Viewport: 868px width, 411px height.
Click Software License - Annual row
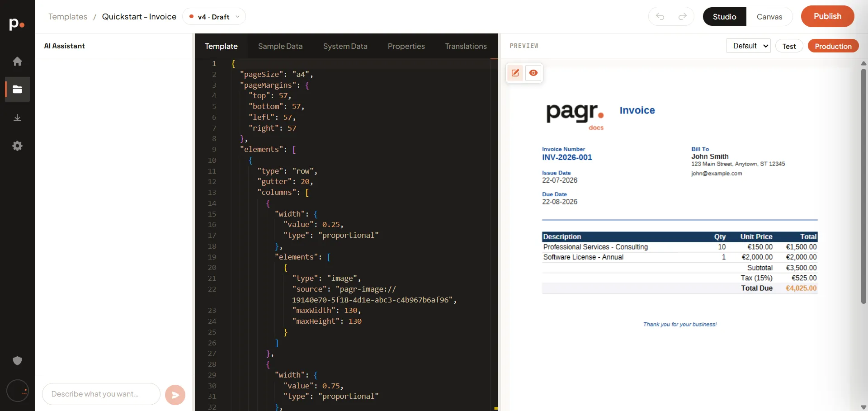pyautogui.click(x=680, y=257)
